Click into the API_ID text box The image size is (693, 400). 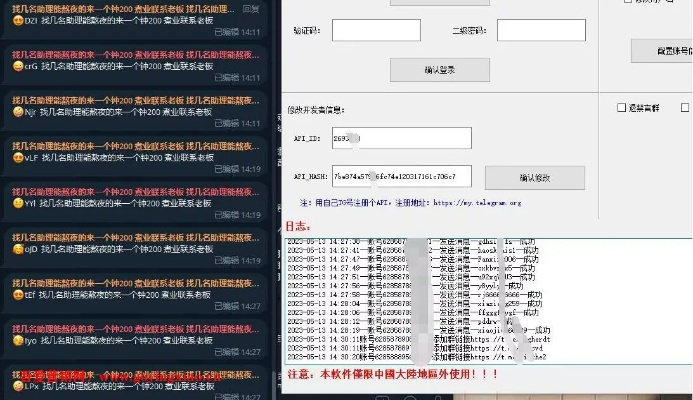(387, 138)
